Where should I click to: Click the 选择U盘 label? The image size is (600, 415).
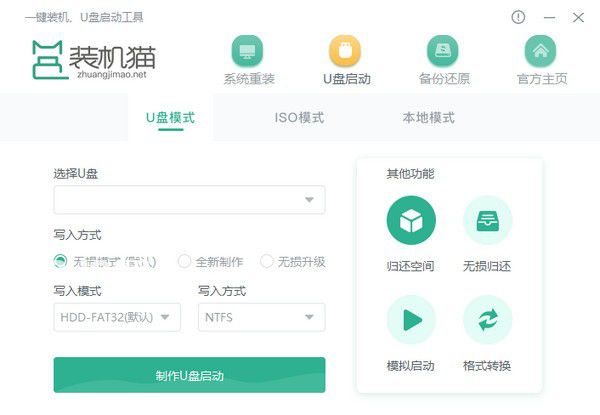point(76,174)
